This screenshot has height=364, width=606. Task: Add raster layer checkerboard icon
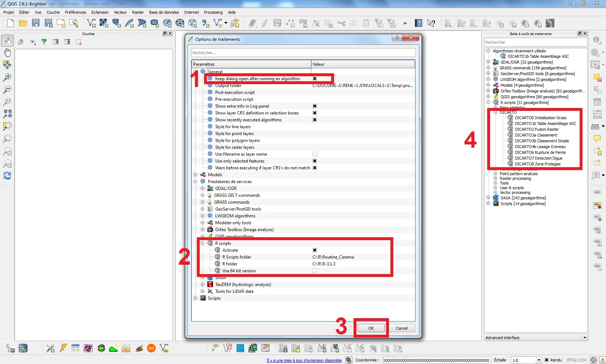(104, 23)
